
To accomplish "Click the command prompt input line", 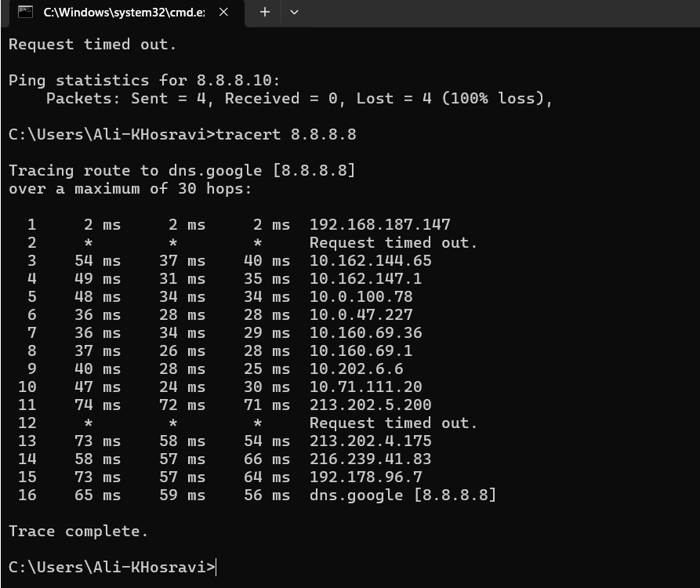I will (110, 567).
